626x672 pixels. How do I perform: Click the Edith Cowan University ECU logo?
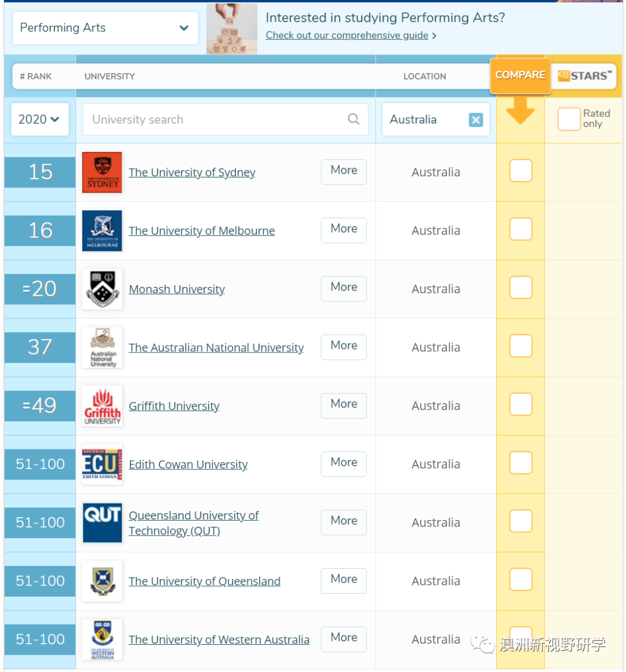(102, 464)
